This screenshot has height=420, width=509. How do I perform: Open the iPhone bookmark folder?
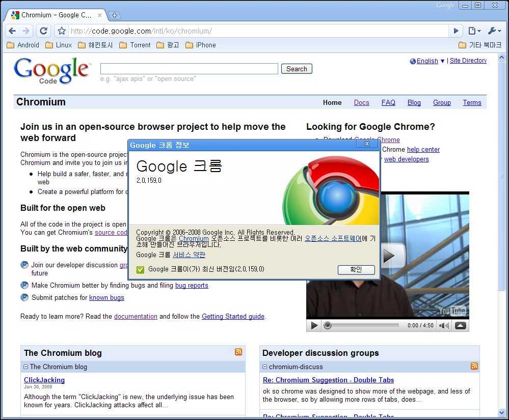(x=201, y=45)
